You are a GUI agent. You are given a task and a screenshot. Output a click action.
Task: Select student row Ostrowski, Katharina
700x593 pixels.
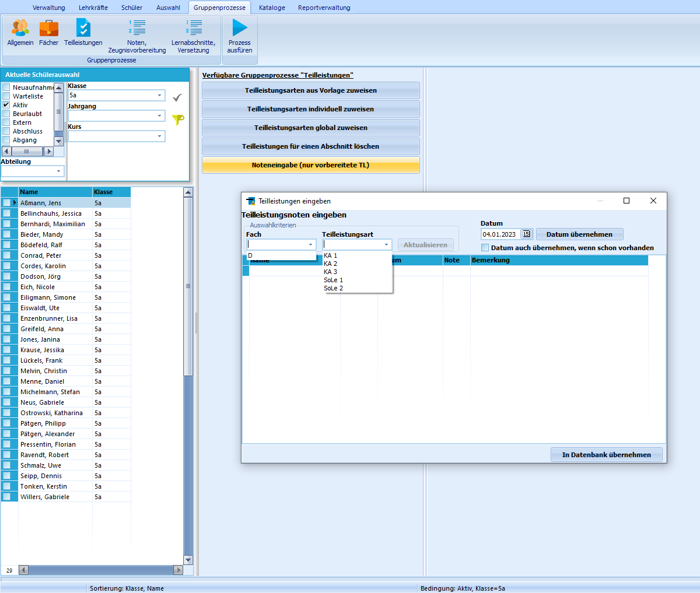click(x=66, y=413)
